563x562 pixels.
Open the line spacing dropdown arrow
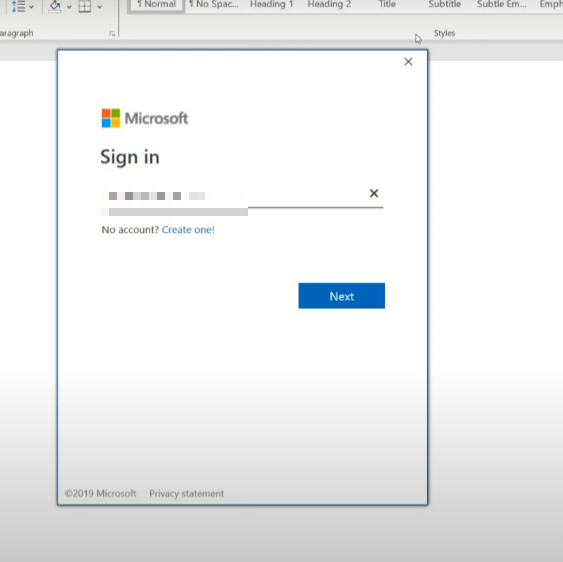click(x=32, y=6)
